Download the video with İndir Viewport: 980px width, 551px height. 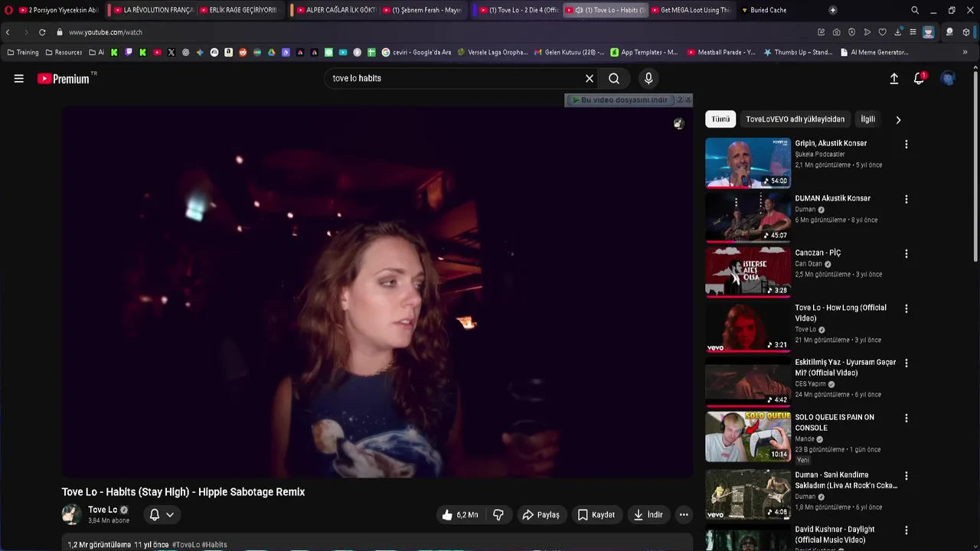point(648,515)
